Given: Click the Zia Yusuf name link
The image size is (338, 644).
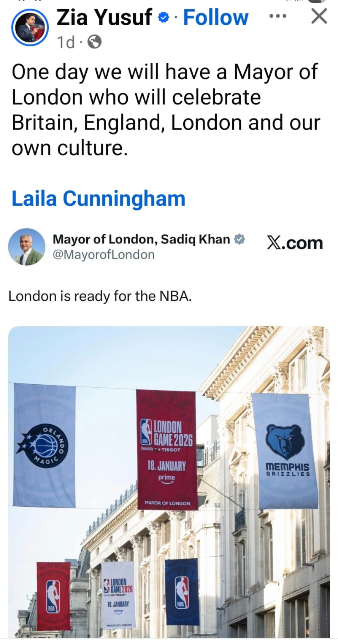Looking at the screenshot, I should point(105,17).
